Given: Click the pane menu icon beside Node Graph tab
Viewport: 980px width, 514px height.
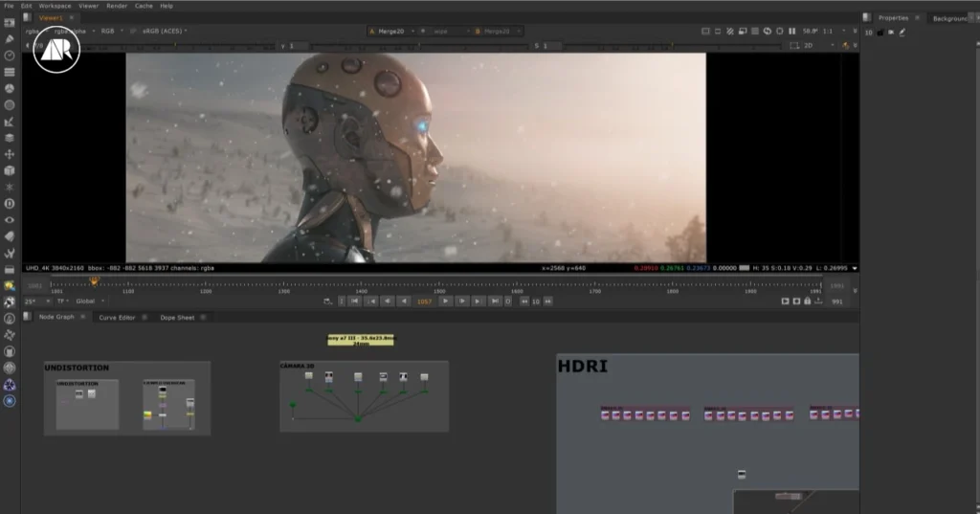Looking at the screenshot, I should (27, 317).
